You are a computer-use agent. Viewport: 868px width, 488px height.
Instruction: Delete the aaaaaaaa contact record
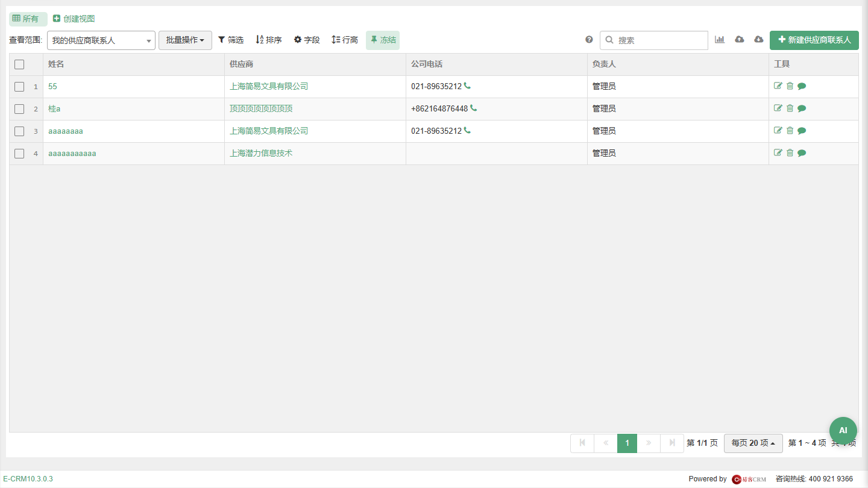tap(790, 131)
